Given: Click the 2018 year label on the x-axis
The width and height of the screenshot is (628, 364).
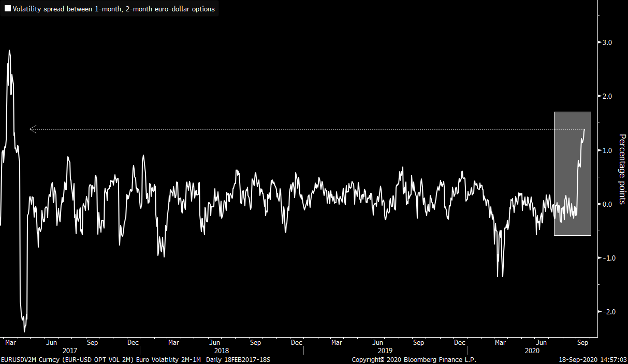Looking at the screenshot, I should [222, 351].
